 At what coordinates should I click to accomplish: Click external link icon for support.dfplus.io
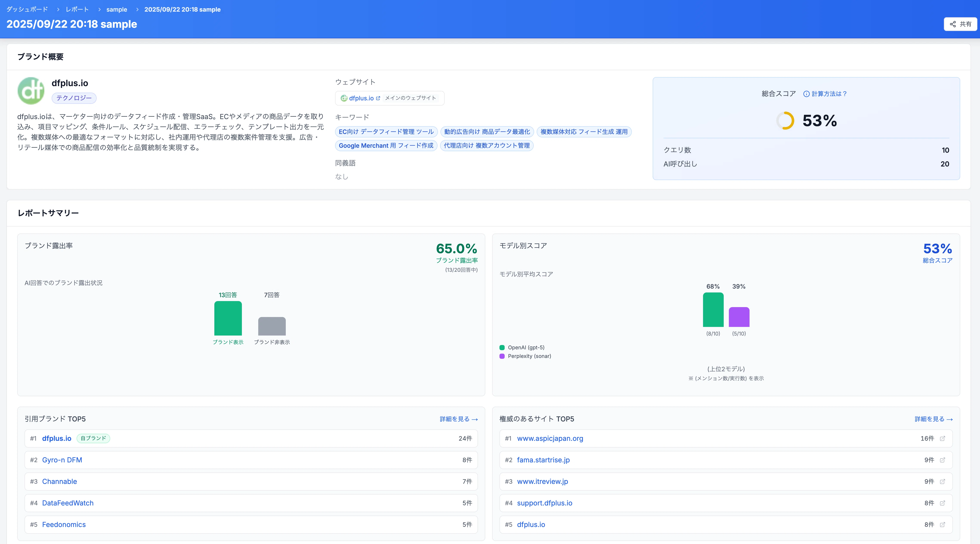click(x=942, y=503)
